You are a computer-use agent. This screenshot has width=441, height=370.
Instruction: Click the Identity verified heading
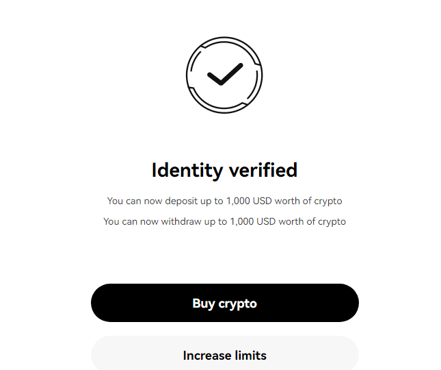pos(224,170)
